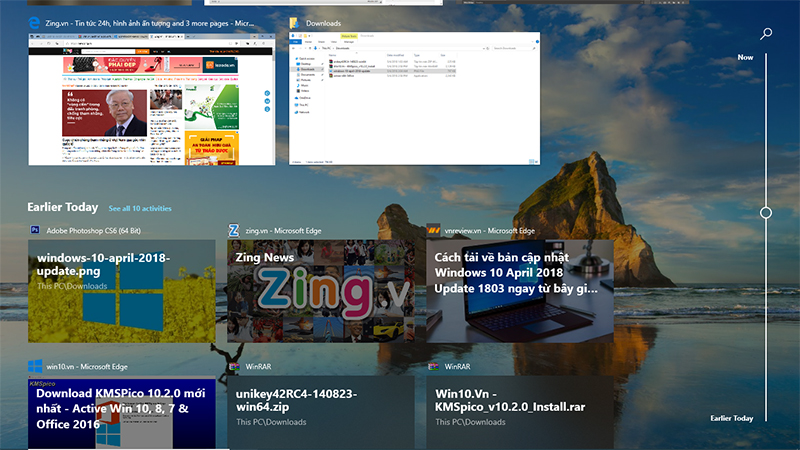Click the Photoshop icon above the update.png activity
The width and height of the screenshot is (800, 450).
pos(35,230)
